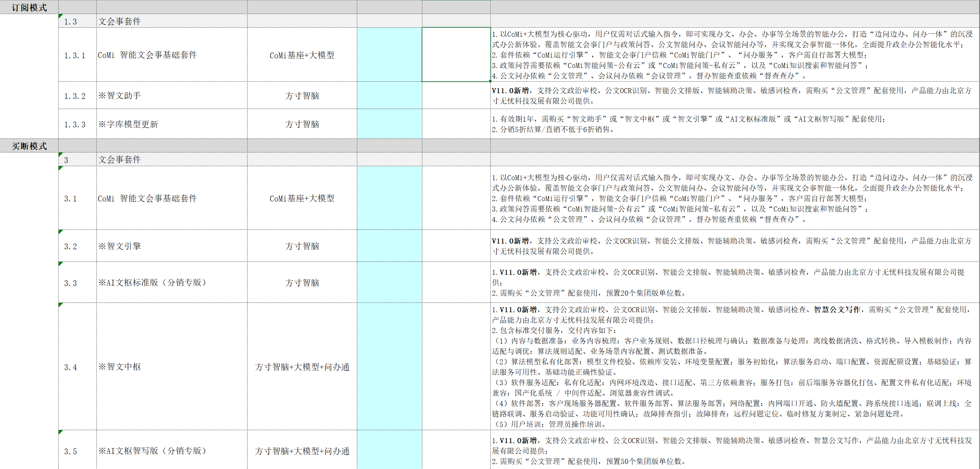Select the 买断模式 header cell
Viewport: 980px width, 469px height.
[x=29, y=146]
